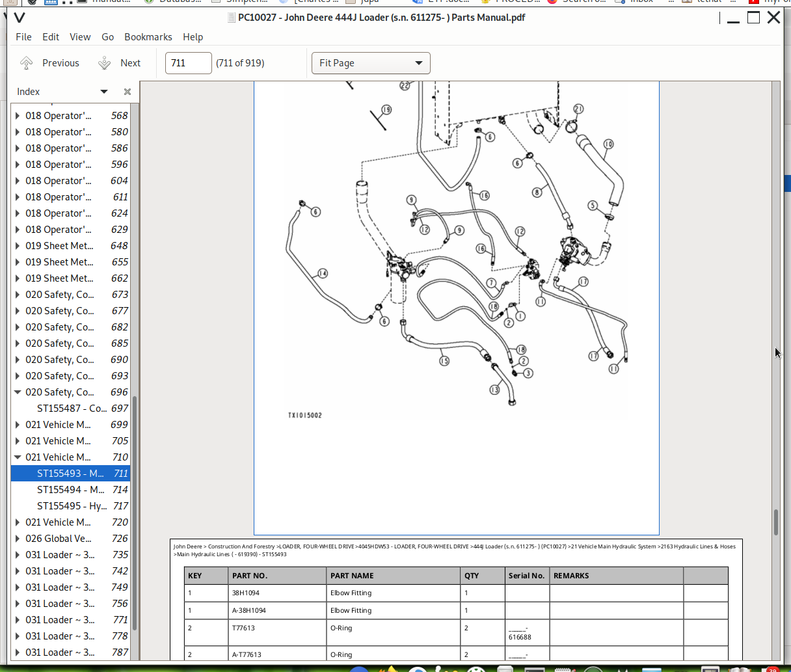Open the View menu
This screenshot has height=672, width=791.
(80, 37)
